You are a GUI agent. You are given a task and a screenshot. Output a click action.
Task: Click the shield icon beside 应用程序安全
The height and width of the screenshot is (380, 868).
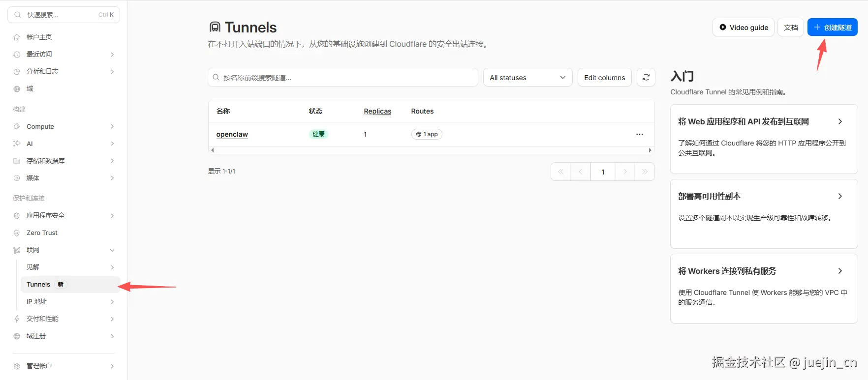(x=17, y=216)
